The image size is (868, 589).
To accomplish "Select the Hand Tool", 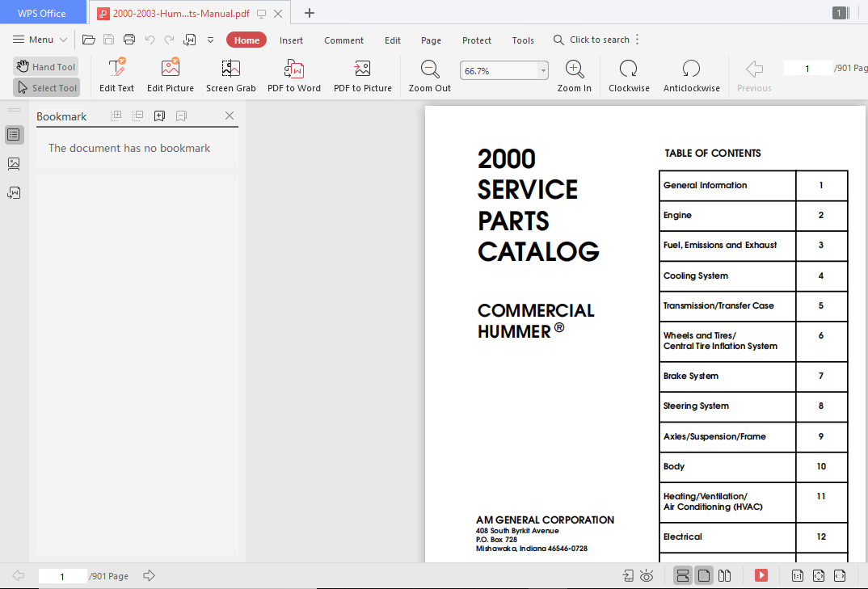I will [46, 66].
